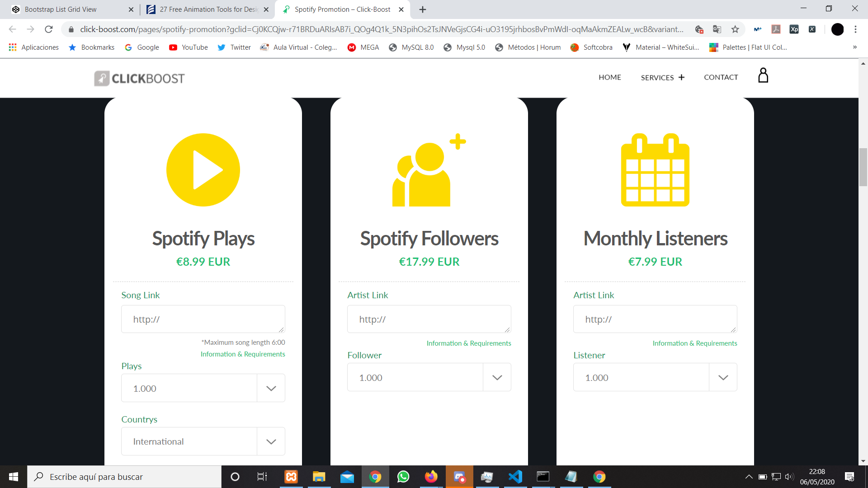
Task: Click the yellow calendar icon
Action: pyautogui.click(x=655, y=170)
